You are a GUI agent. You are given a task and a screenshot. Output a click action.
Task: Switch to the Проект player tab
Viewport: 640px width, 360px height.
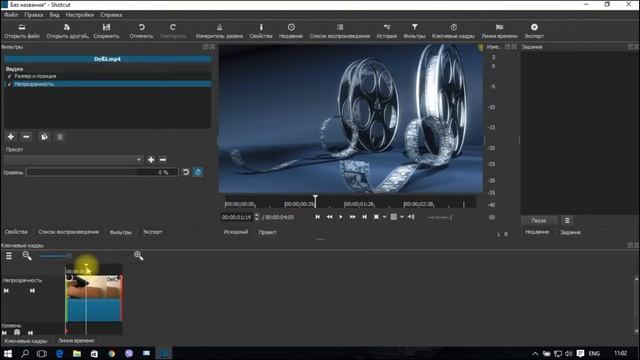pyautogui.click(x=267, y=232)
